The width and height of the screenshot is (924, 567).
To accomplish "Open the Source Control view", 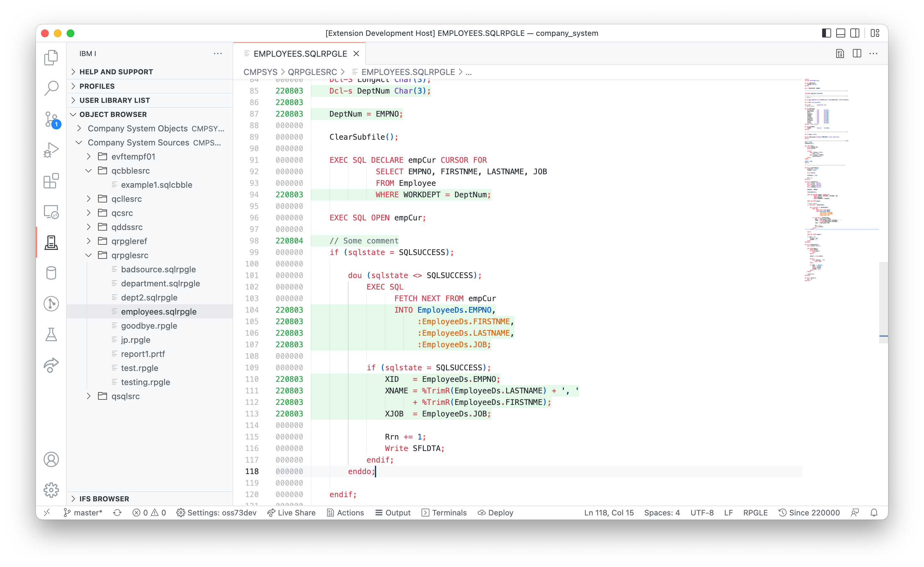I will (x=51, y=119).
